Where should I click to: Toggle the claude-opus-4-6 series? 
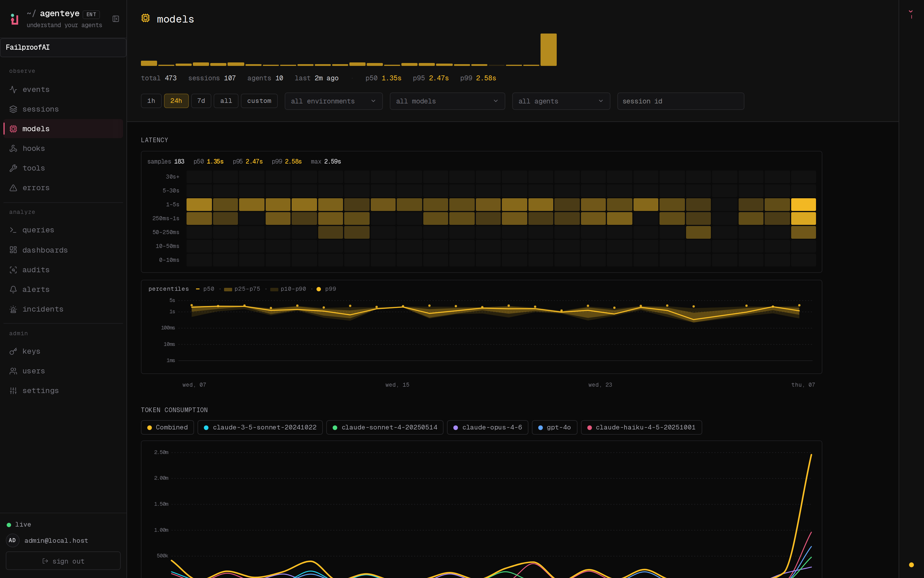tap(488, 427)
